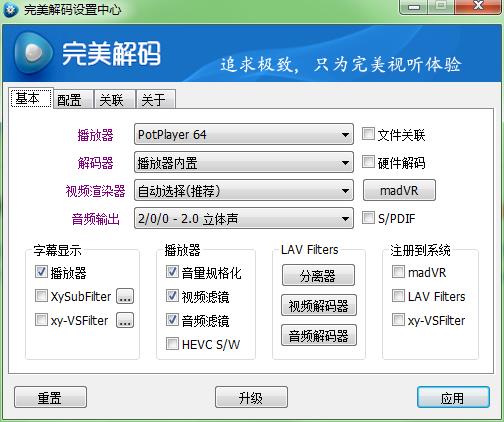Open the 关于 tab

[x=156, y=99]
